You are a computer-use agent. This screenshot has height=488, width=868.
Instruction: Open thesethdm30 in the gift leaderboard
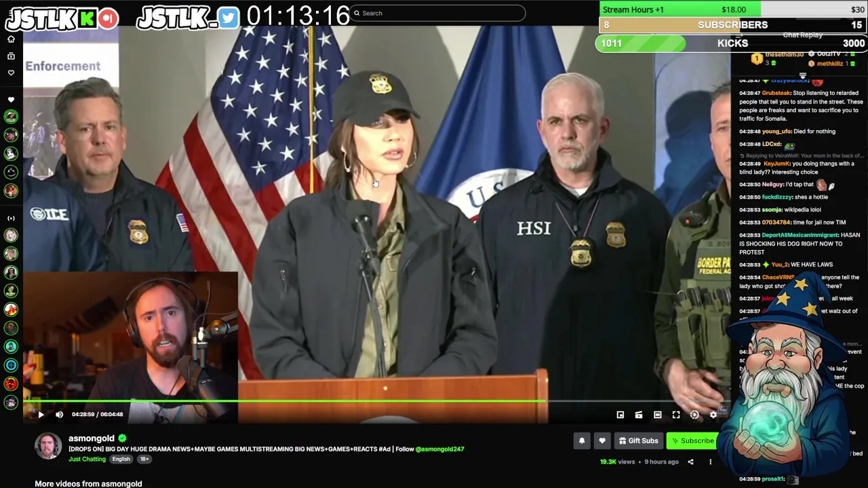(x=785, y=54)
